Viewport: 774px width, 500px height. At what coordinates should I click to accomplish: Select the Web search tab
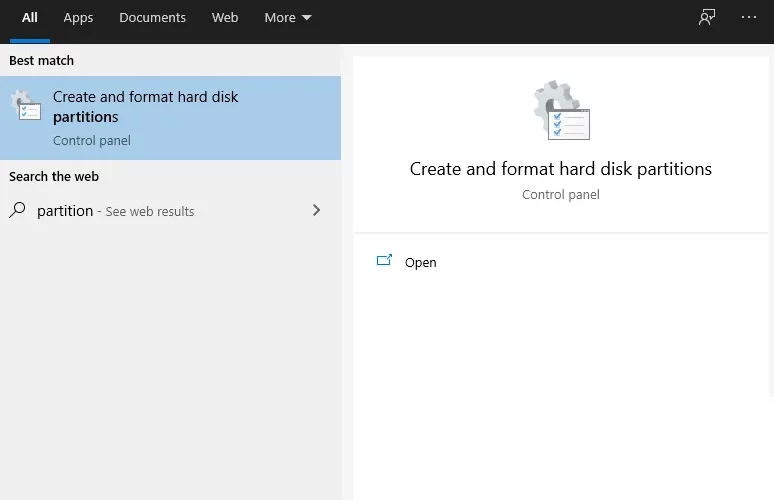[x=225, y=18]
